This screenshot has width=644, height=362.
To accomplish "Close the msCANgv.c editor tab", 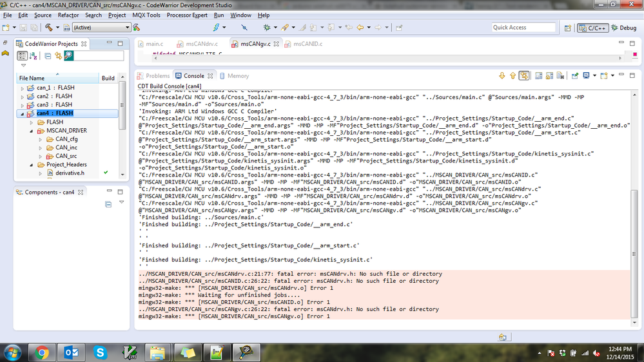I will point(277,44).
